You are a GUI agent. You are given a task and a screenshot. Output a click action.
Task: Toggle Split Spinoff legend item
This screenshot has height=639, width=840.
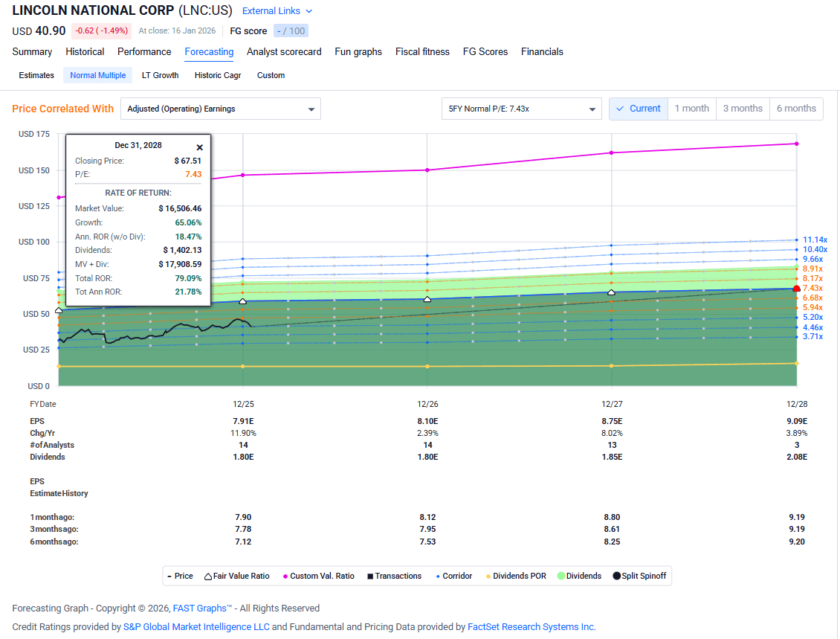tap(639, 576)
